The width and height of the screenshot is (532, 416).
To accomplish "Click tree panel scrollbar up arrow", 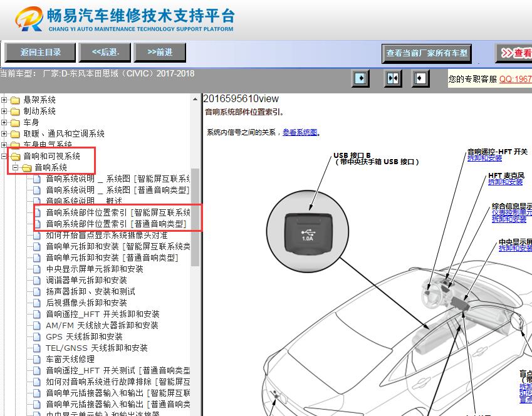I will [x=195, y=99].
